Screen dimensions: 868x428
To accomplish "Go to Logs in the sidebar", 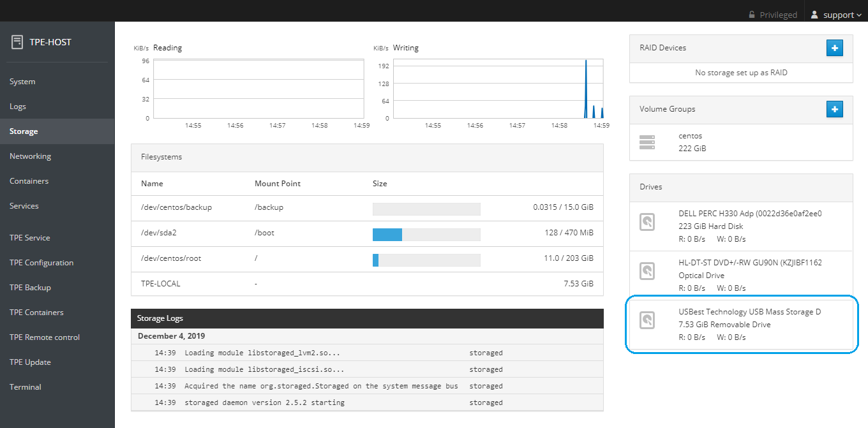I will (x=18, y=107).
